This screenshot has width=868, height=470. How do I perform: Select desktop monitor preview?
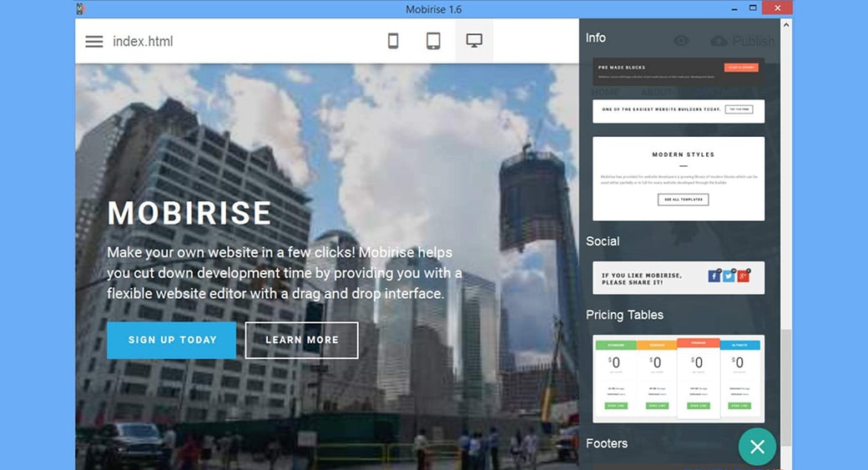tap(474, 41)
